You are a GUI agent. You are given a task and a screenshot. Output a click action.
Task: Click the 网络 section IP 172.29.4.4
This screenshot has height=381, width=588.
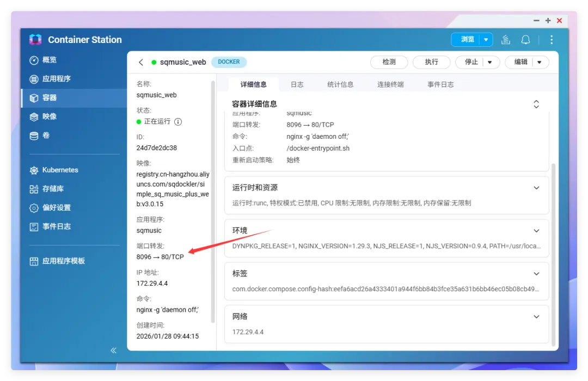(248, 332)
